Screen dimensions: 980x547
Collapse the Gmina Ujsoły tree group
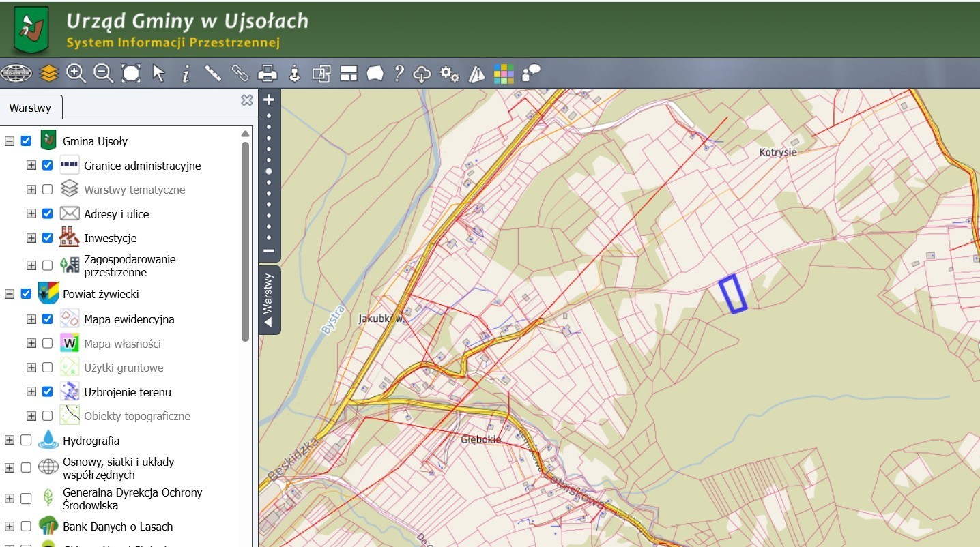10,141
